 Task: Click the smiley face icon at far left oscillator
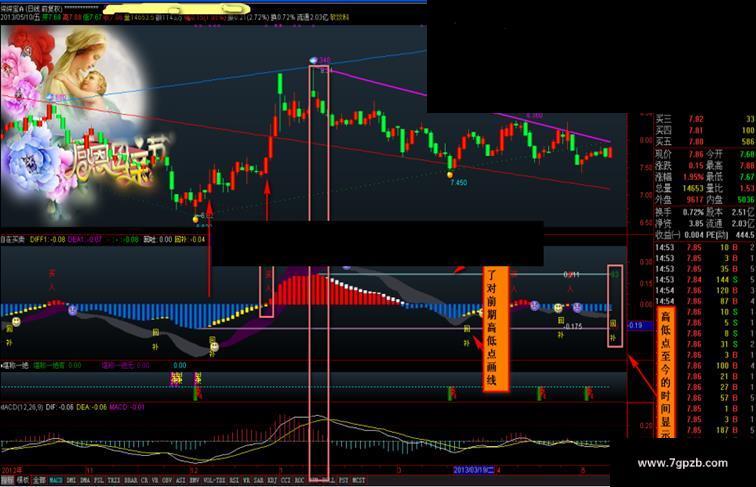click(16, 321)
